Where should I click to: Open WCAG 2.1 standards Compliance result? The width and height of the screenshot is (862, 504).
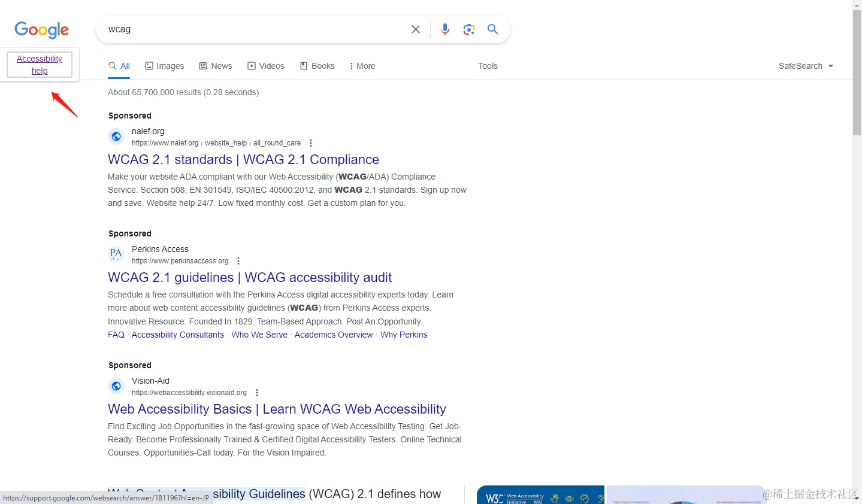(x=243, y=160)
